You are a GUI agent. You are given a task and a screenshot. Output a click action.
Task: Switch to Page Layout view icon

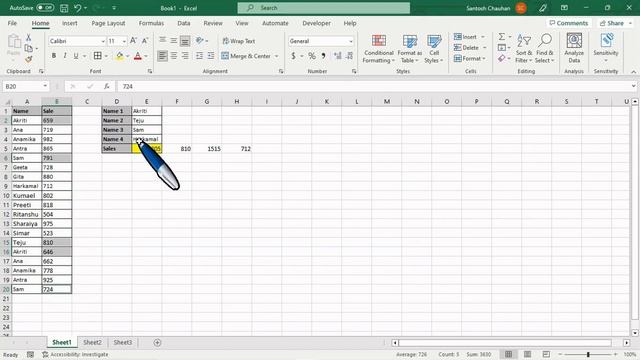tap(527, 354)
